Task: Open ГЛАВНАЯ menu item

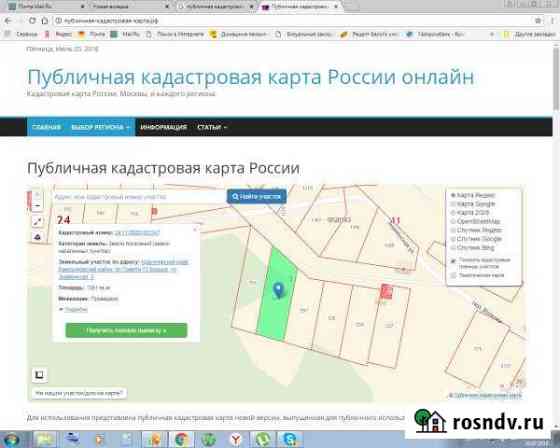Action: tap(46, 127)
